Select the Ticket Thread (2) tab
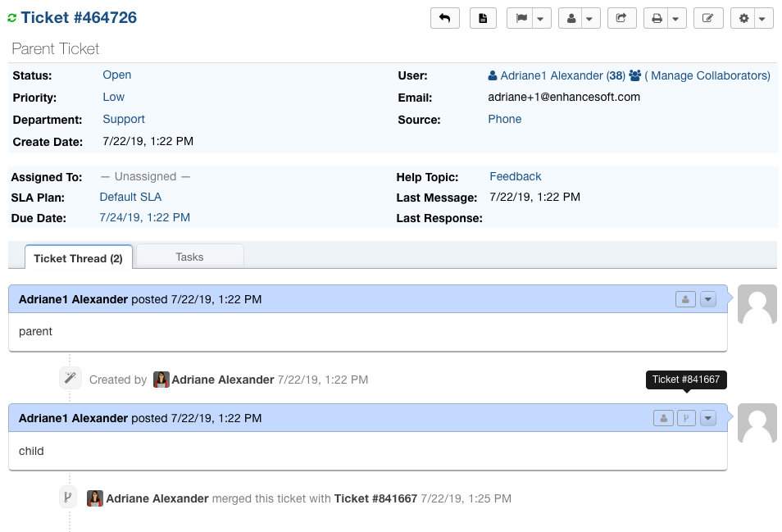The image size is (782, 532). (x=78, y=258)
